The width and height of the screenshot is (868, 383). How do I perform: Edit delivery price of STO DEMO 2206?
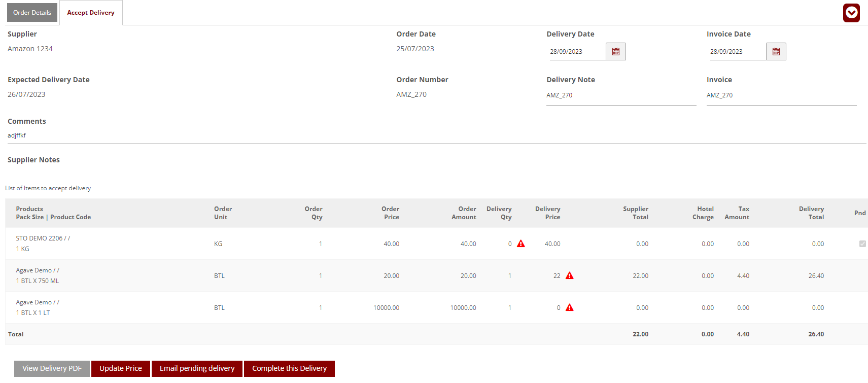(552, 244)
